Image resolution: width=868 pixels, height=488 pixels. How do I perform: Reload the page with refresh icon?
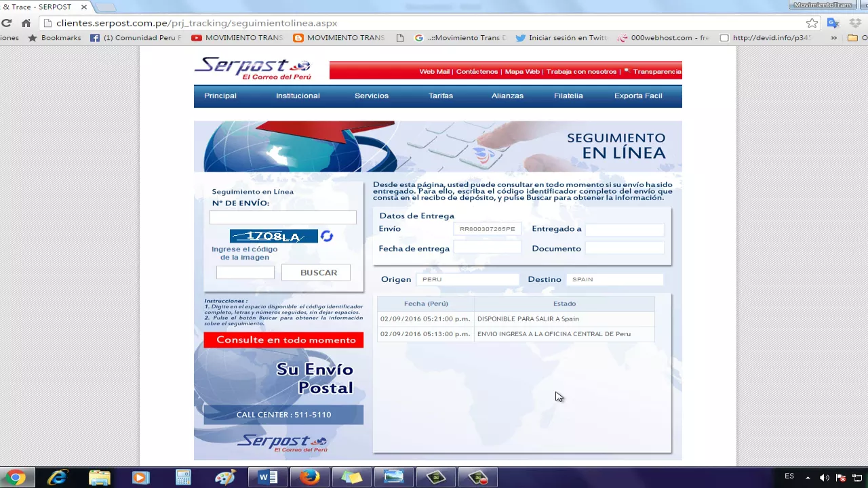[7, 22]
